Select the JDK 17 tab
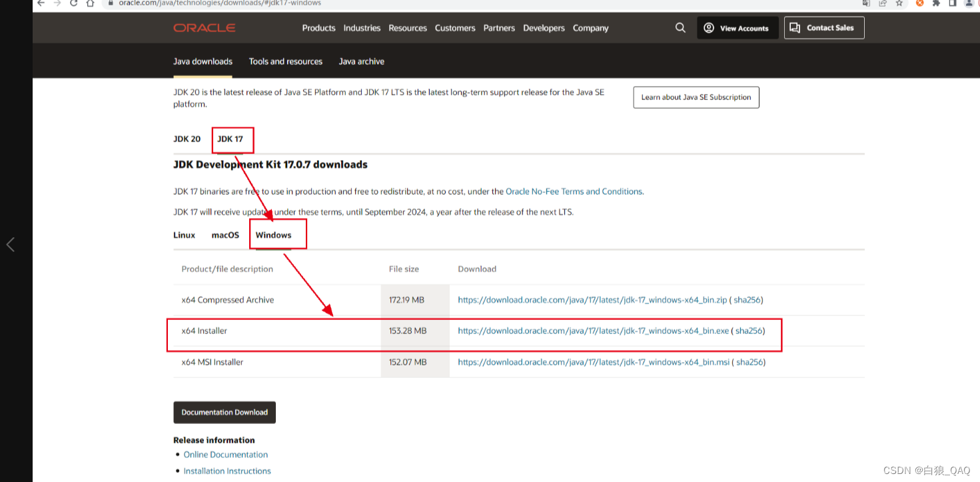980x482 pixels. [230, 139]
